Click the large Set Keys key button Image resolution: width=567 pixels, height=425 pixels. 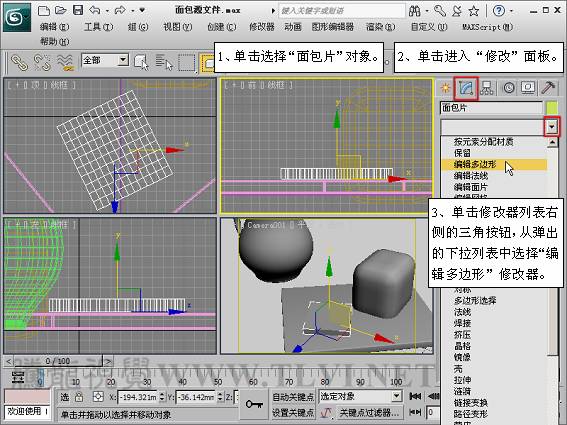coord(254,404)
